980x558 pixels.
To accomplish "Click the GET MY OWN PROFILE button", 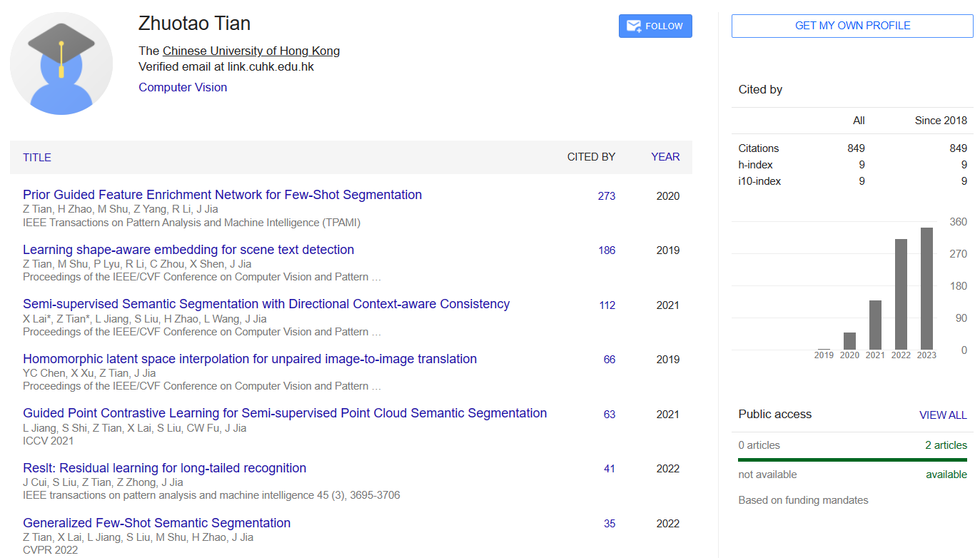I will click(852, 26).
